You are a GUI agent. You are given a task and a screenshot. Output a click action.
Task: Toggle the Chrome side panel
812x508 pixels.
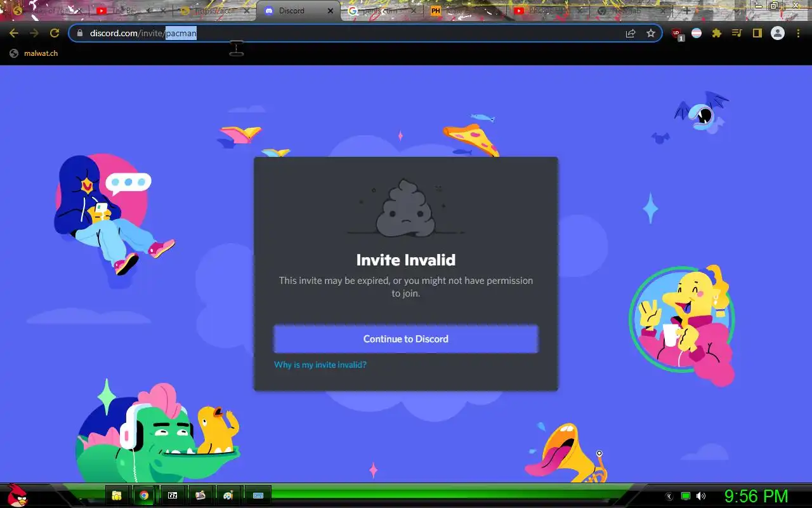click(x=757, y=33)
